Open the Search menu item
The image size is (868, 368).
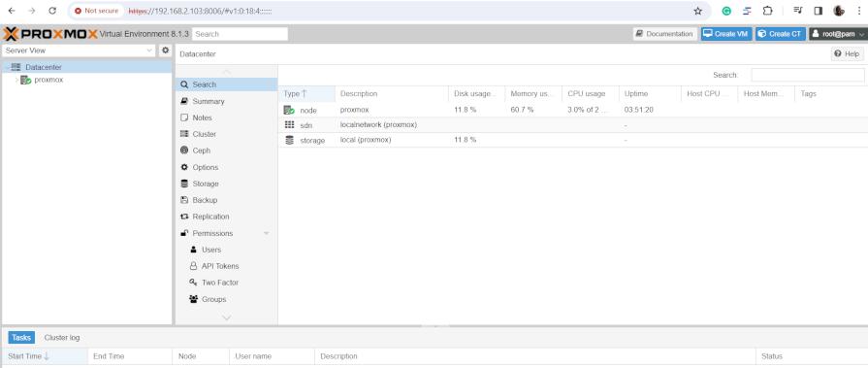(226, 84)
